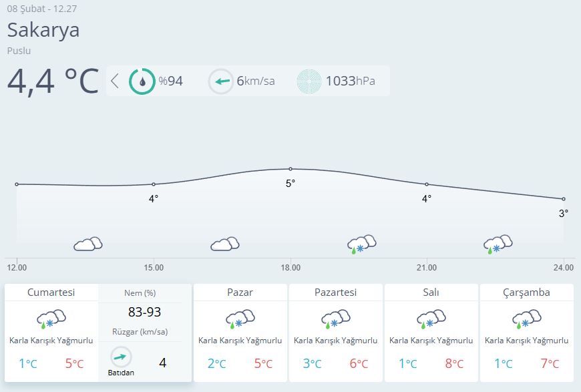Open the Salı daily forecast
The height and width of the screenshot is (392, 581).
(x=431, y=333)
